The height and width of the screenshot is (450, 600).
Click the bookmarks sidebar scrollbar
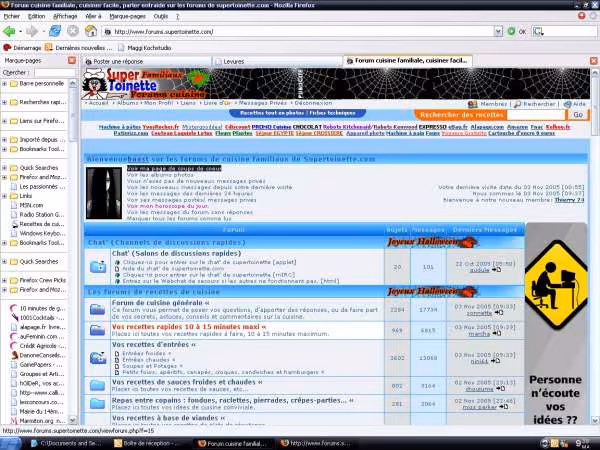pyautogui.click(x=72, y=251)
